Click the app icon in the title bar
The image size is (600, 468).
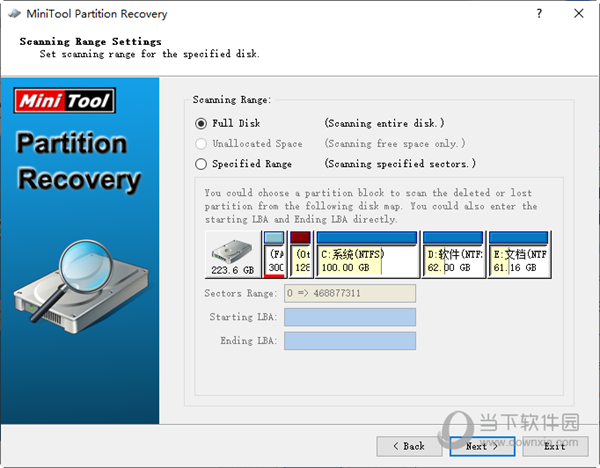pyautogui.click(x=15, y=14)
